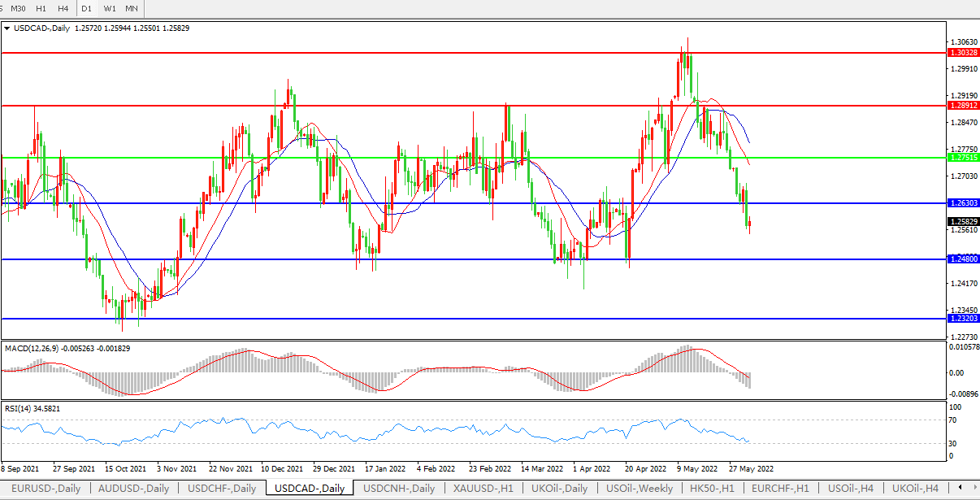This screenshot has height=500, width=980.
Task: Expand the USDCAD chart title triangle
Action: coord(7,28)
